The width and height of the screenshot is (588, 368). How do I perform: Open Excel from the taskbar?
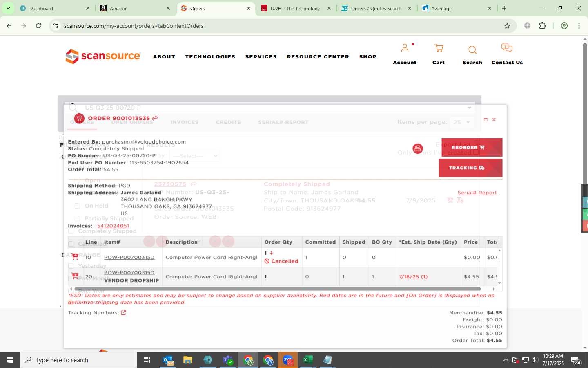(x=307, y=360)
